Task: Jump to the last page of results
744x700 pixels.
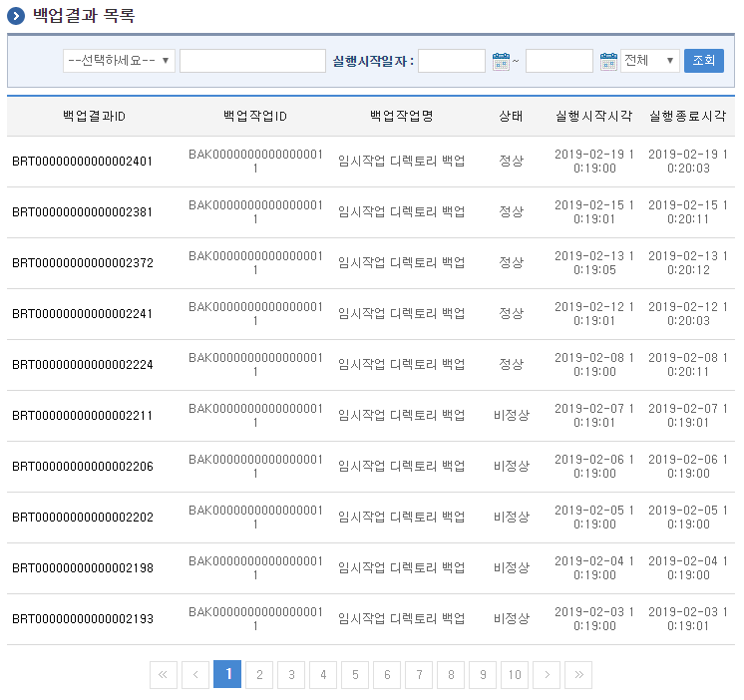Action: point(578,675)
